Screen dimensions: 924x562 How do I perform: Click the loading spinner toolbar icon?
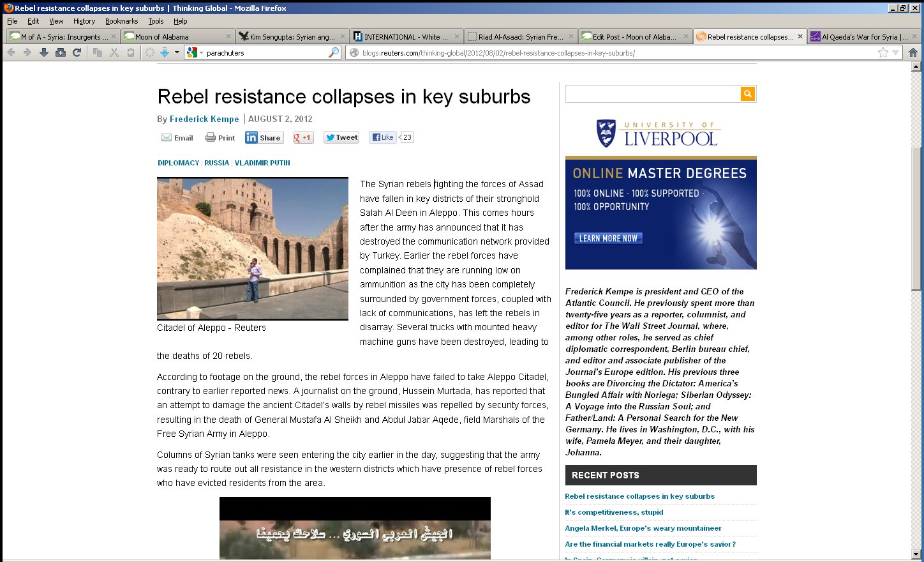click(x=150, y=52)
